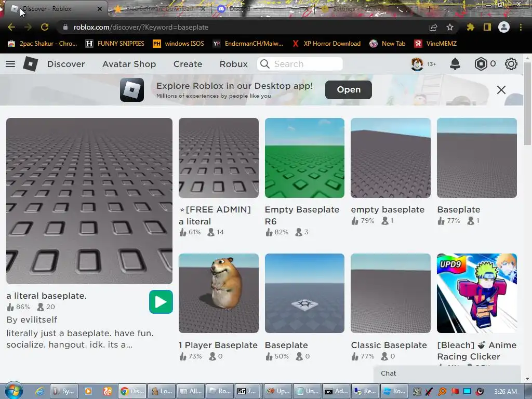The width and height of the screenshot is (532, 399).
Task: Open a new tab with the plus button
Action: (x=430, y=9)
